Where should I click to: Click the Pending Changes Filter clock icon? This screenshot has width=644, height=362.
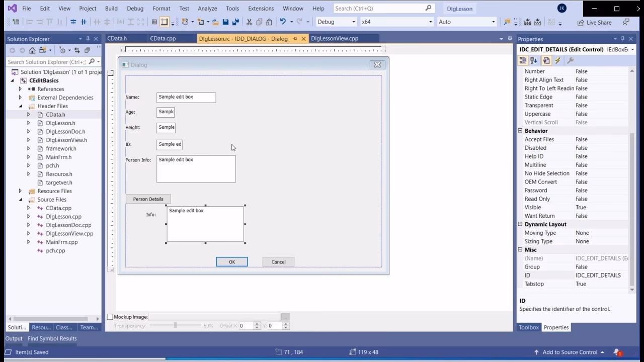(62, 50)
